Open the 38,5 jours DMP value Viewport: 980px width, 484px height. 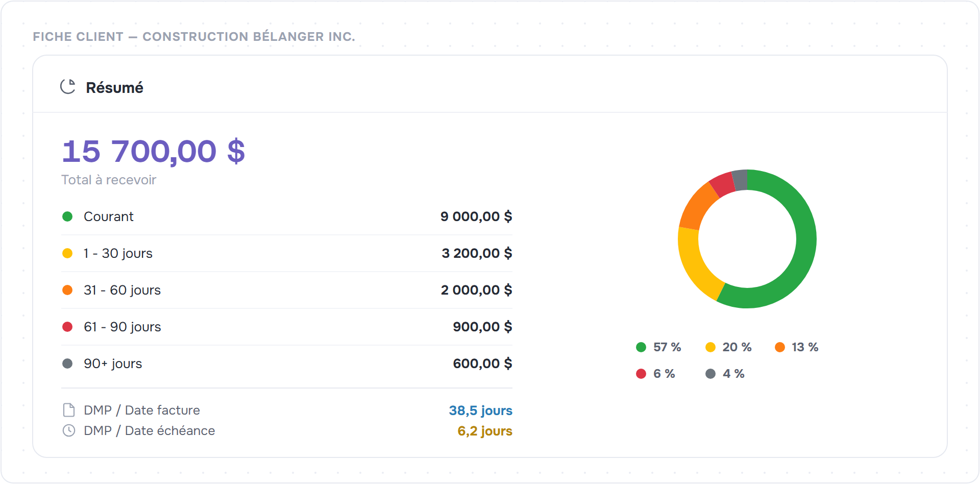480,410
